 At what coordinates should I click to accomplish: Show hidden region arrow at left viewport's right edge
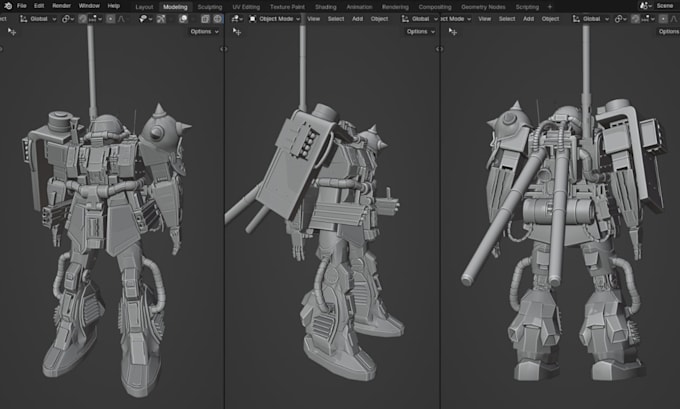pos(222,49)
